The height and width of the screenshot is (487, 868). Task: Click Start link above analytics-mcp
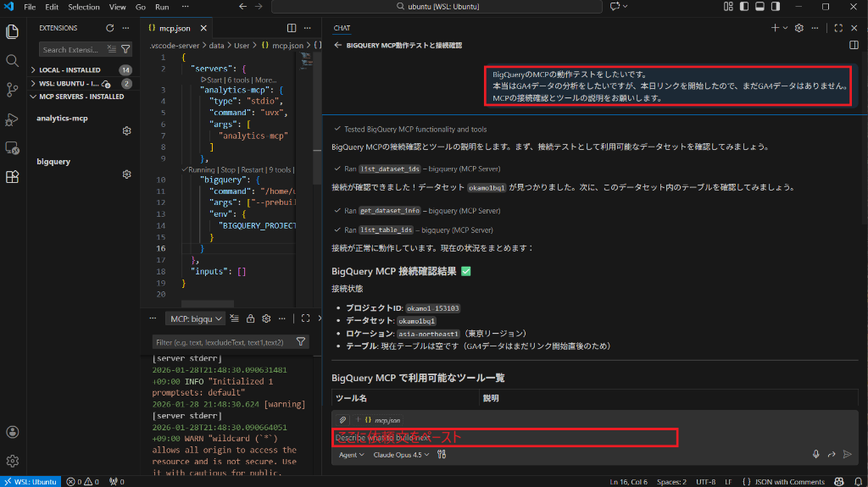(212, 80)
